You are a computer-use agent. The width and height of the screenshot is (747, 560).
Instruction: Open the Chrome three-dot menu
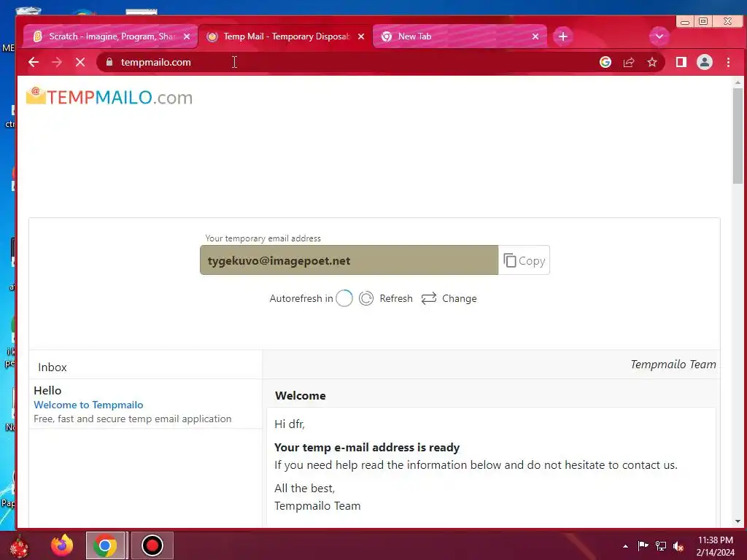pos(728,63)
